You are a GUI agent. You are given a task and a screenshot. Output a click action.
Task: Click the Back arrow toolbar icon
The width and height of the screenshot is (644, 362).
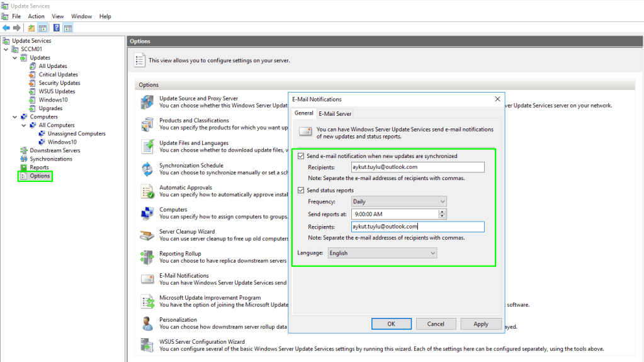coord(6,28)
